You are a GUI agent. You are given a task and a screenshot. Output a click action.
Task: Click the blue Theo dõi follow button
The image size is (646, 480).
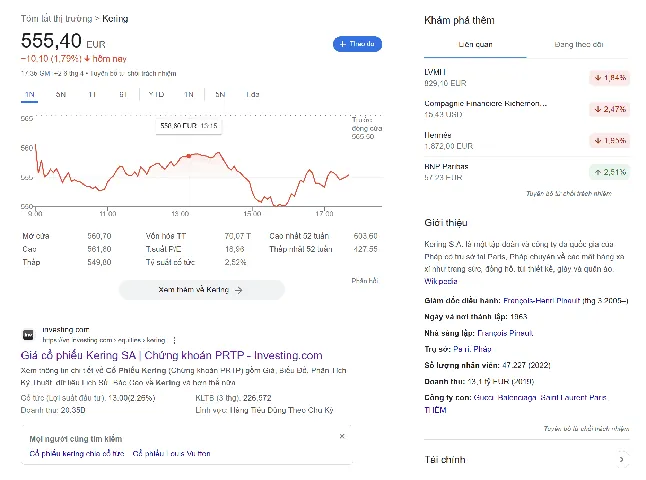click(357, 44)
